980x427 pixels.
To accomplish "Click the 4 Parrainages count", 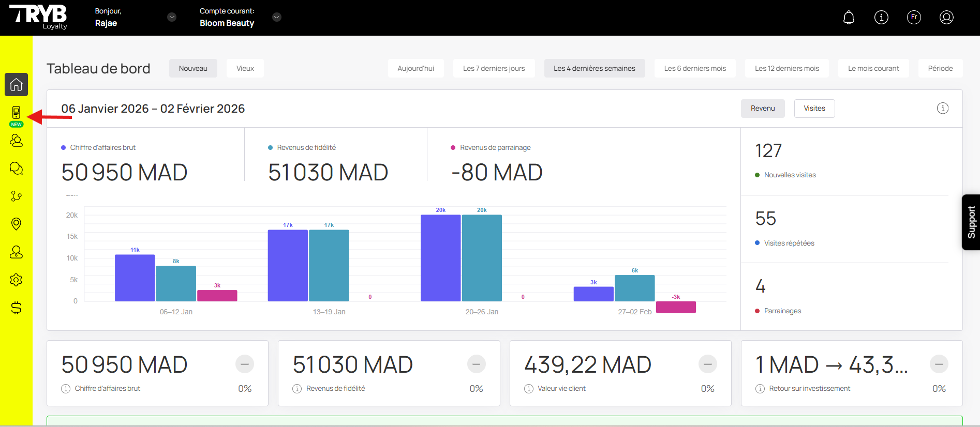I will coord(760,286).
